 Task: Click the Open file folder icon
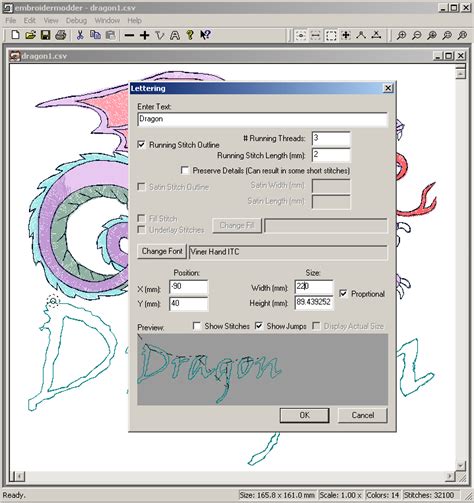point(30,35)
